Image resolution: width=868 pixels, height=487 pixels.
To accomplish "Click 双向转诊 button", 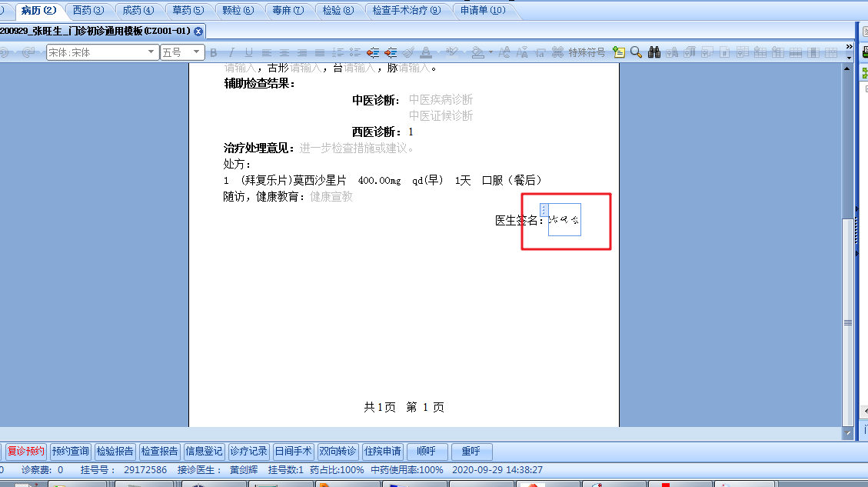I will click(x=338, y=452).
